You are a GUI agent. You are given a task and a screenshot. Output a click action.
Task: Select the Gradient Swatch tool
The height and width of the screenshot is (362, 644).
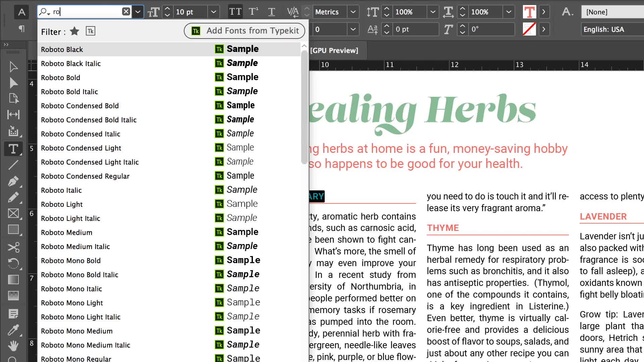[13, 280]
